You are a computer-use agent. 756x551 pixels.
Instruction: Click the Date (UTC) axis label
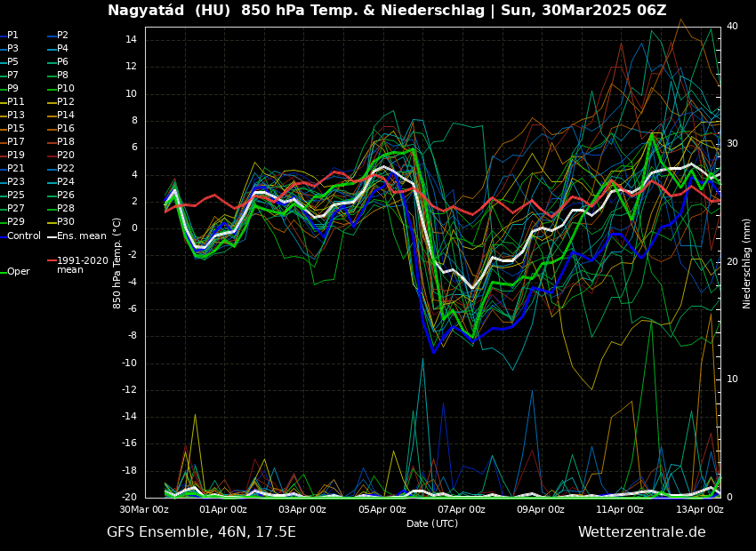[432, 523]
